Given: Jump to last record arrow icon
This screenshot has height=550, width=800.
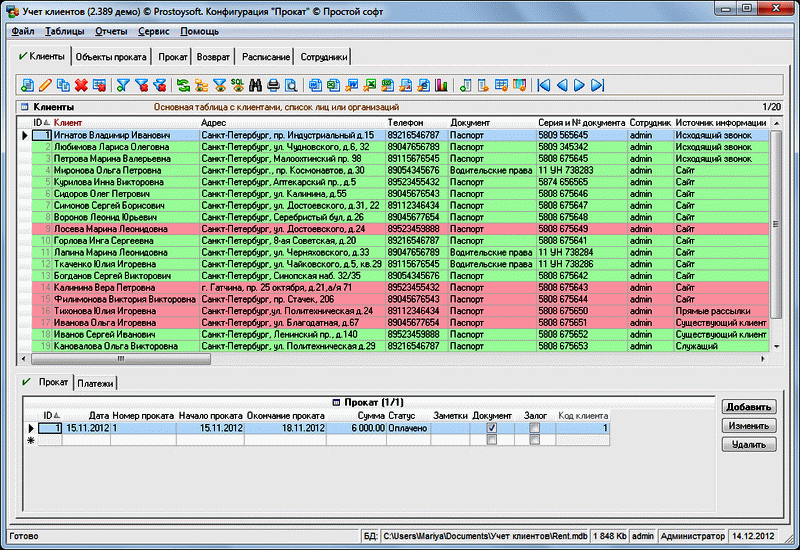Looking at the screenshot, I should [x=598, y=85].
